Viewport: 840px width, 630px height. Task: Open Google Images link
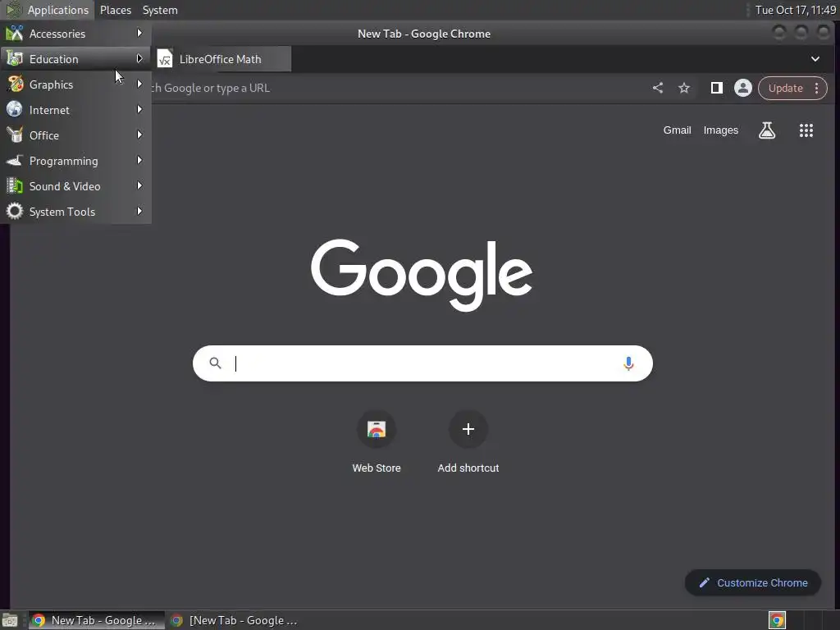click(x=720, y=130)
